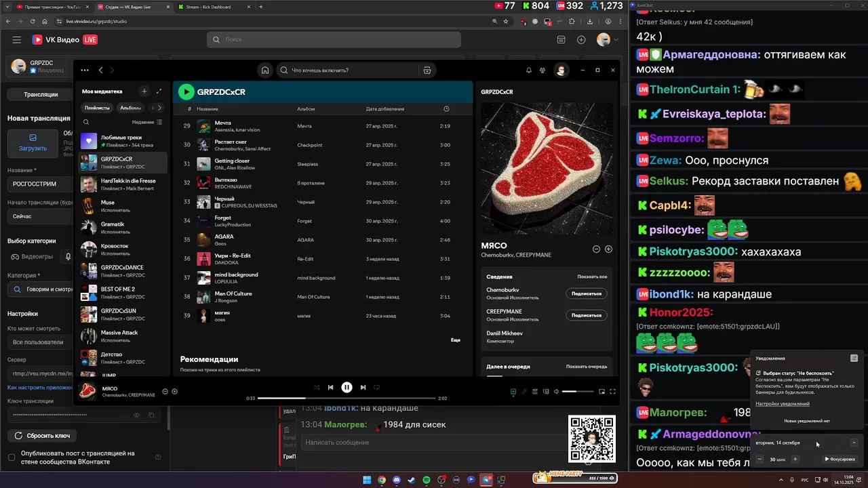Add МЯСО to playlist in player bar

point(174,391)
